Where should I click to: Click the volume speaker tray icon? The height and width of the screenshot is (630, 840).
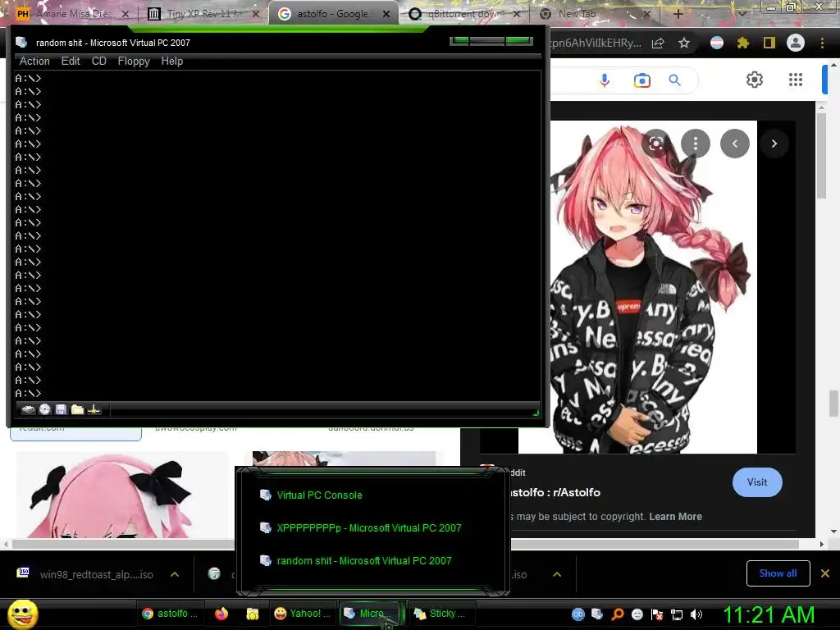[x=696, y=614]
